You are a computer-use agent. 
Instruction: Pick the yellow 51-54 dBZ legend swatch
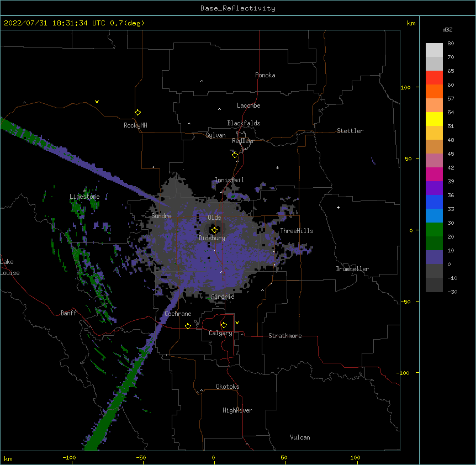coord(434,119)
